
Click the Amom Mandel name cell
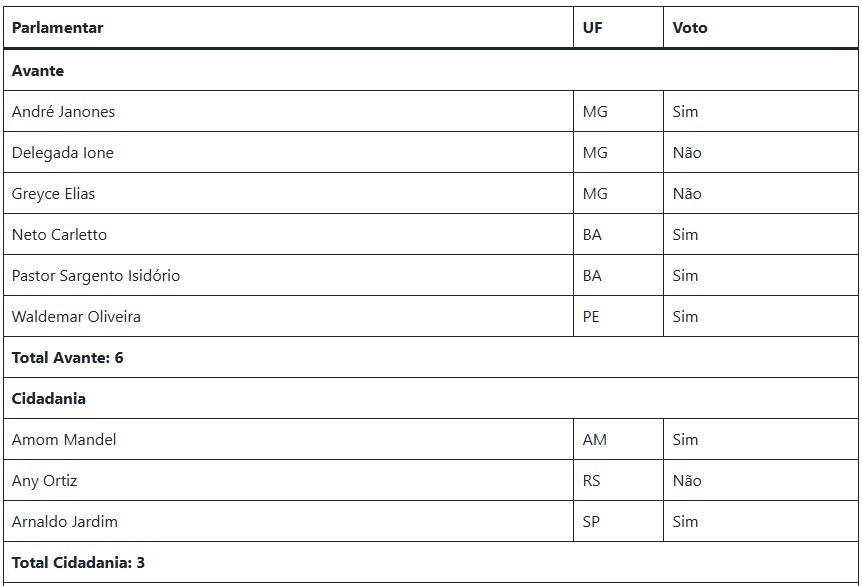[x=288, y=439]
